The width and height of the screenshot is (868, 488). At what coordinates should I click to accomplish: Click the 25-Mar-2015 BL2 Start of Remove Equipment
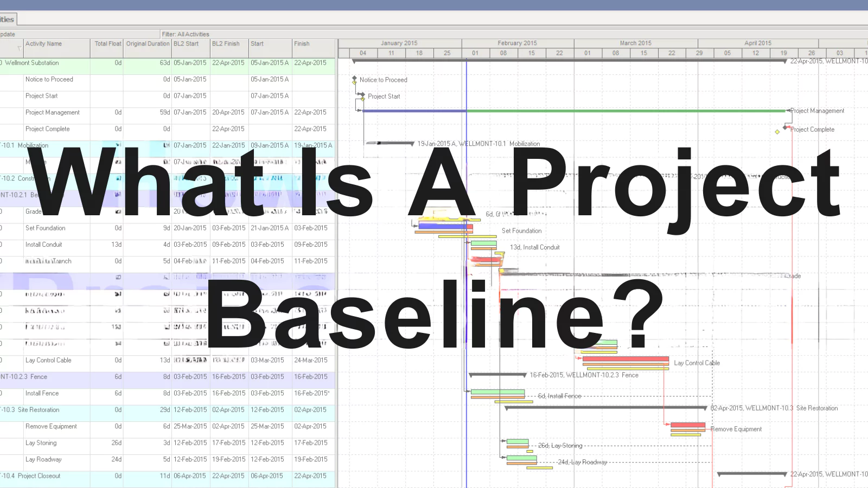pos(190,427)
